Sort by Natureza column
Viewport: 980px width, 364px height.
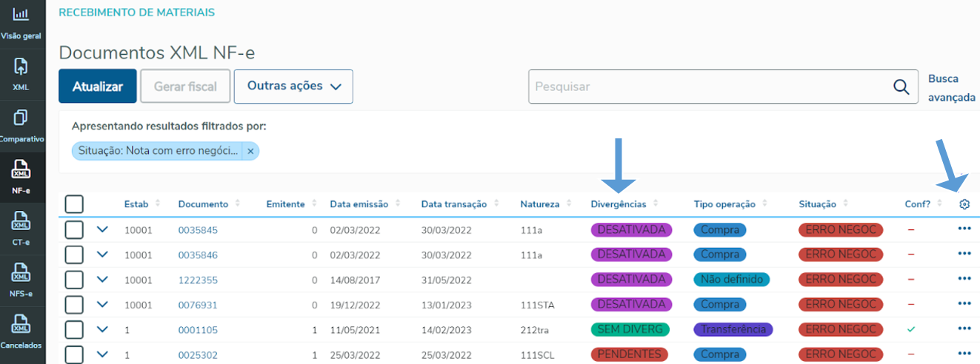545,203
